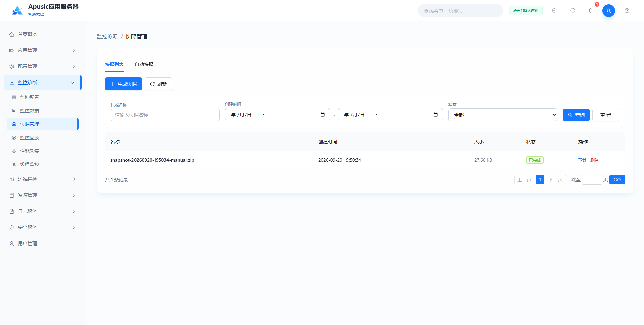Click the 27.66 KB size cell
Image resolution: width=644 pixels, height=325 pixels.
click(x=483, y=160)
